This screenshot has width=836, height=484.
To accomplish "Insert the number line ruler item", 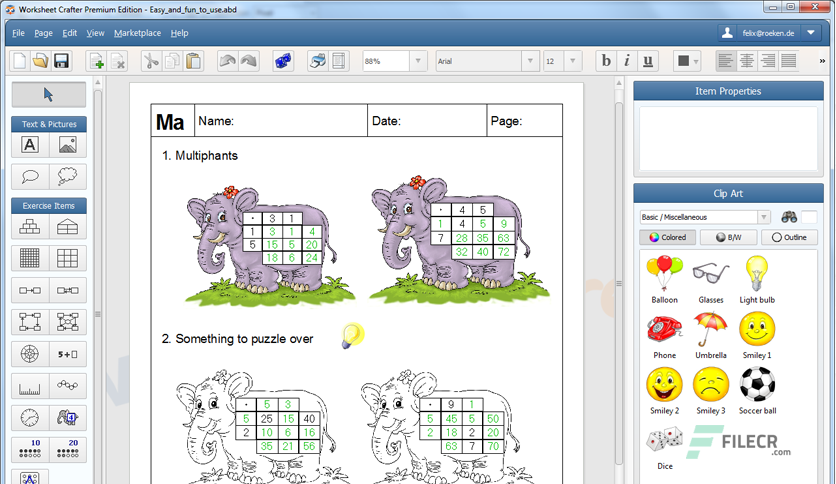I will pyautogui.click(x=30, y=386).
